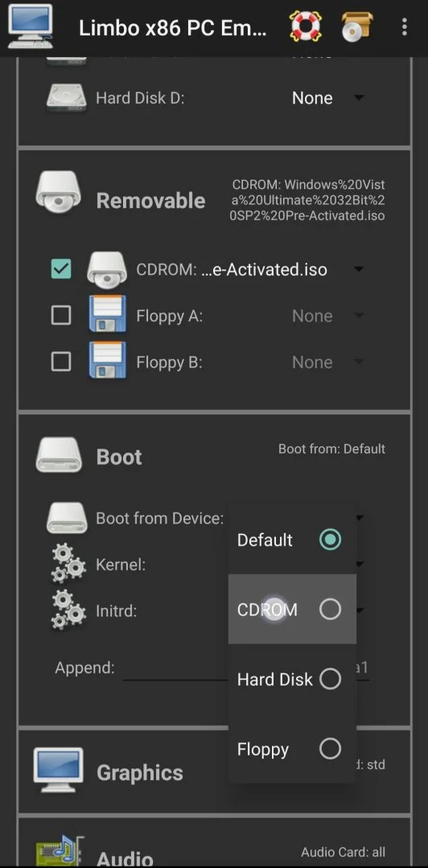Enable the Floppy A checkbox

click(x=60, y=316)
